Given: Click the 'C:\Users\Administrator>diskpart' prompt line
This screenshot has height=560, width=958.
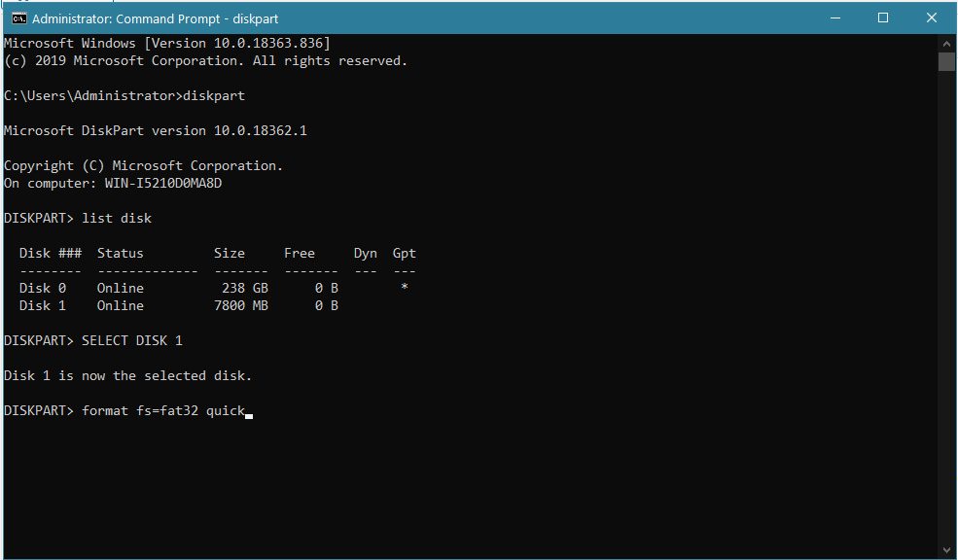Looking at the screenshot, I should [x=124, y=96].
